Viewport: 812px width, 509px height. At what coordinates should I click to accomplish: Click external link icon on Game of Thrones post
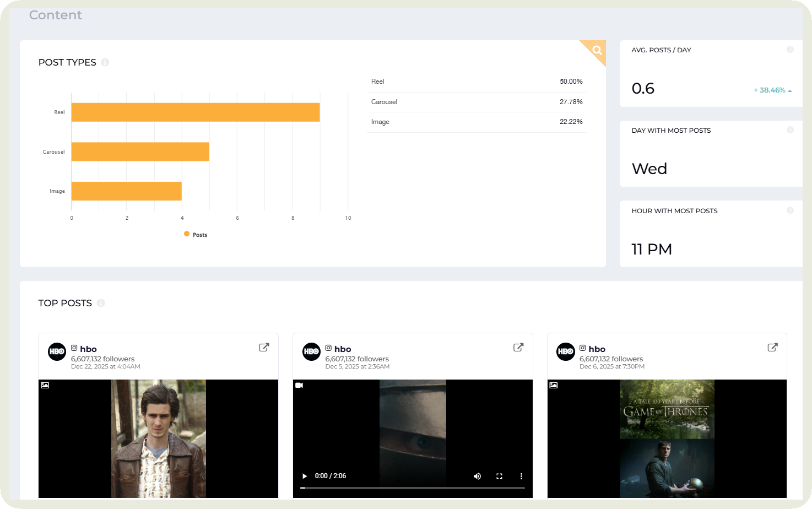click(x=772, y=347)
